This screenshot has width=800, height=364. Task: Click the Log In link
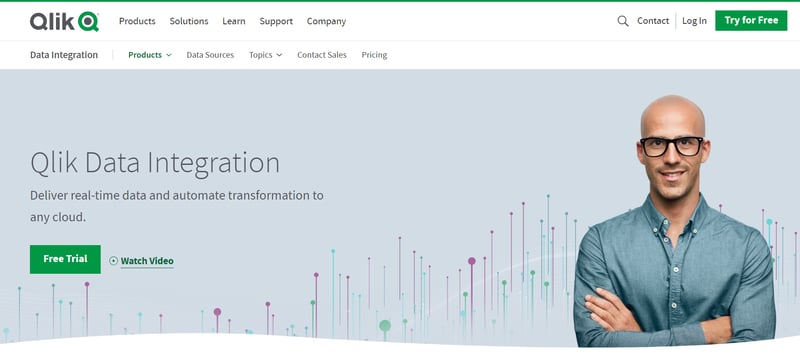pos(694,21)
